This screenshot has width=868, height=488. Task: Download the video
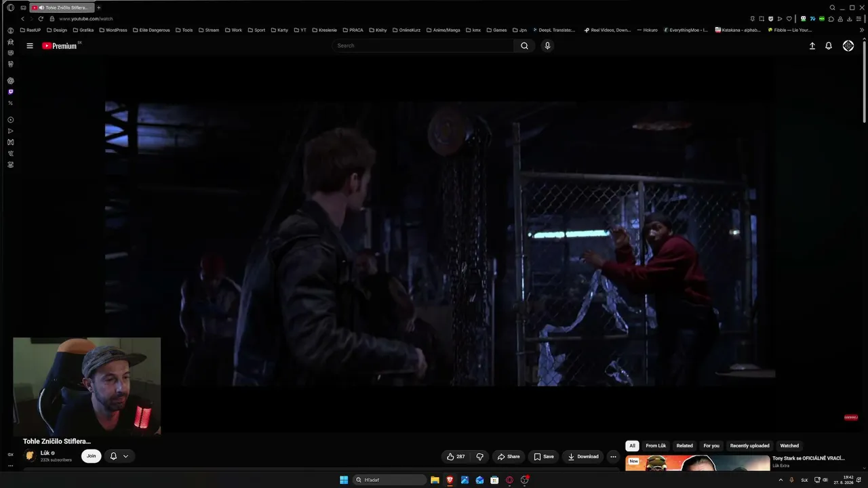tap(583, 457)
